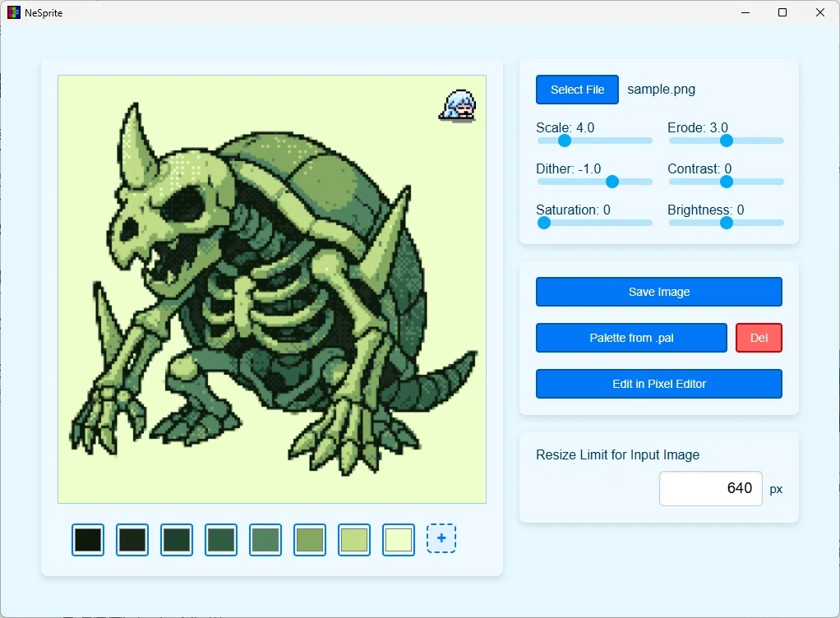
Task: Adjust the Dither slider handle
Action: pos(612,182)
